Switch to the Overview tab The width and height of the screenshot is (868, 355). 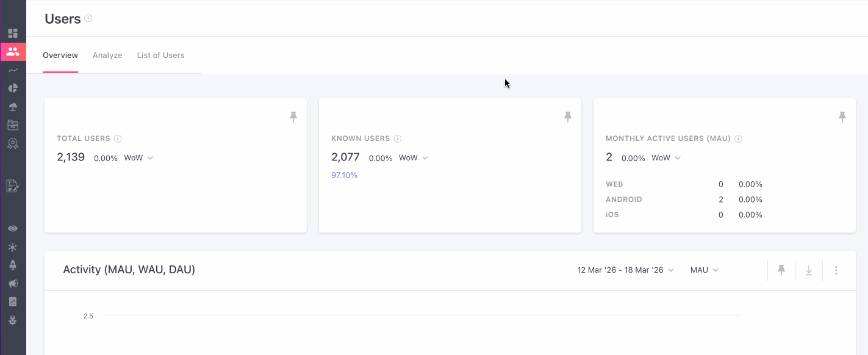click(60, 56)
